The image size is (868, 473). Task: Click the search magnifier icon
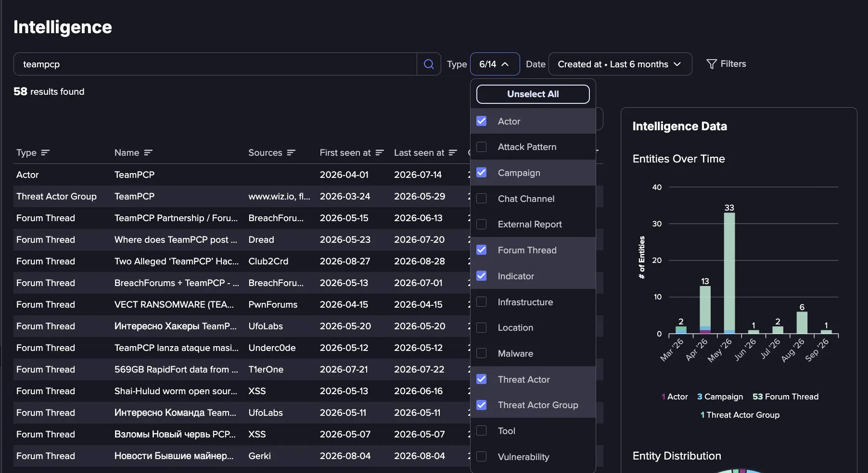(x=429, y=64)
